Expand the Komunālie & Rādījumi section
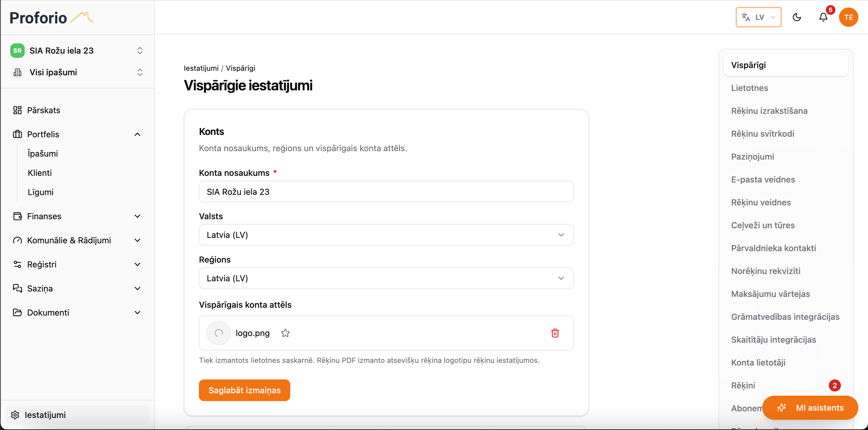Image resolution: width=868 pixels, height=430 pixels. pyautogui.click(x=137, y=240)
